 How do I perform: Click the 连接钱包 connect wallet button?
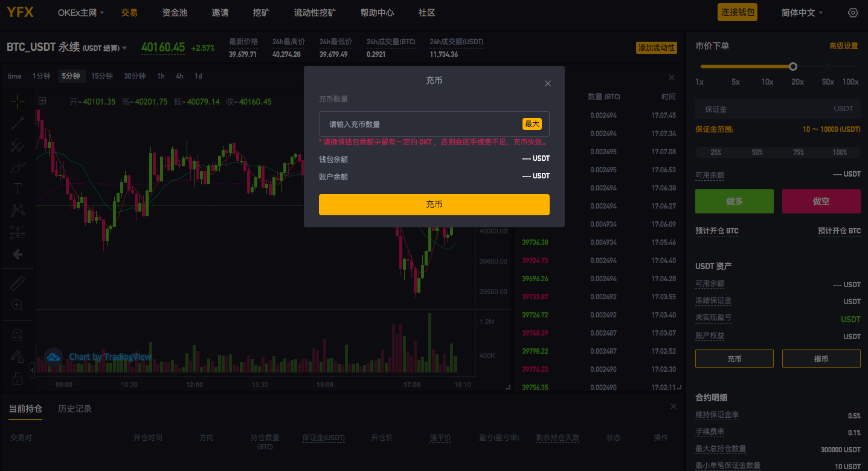tap(737, 13)
